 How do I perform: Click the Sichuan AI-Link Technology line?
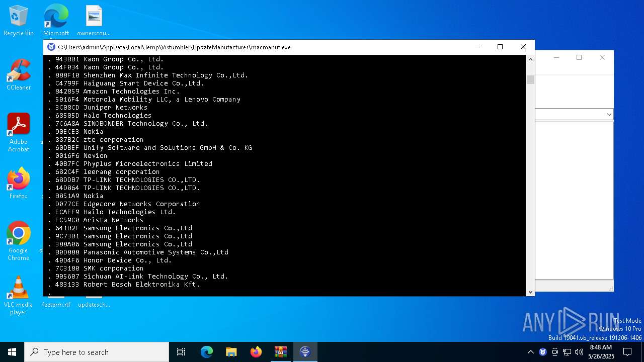click(x=138, y=277)
